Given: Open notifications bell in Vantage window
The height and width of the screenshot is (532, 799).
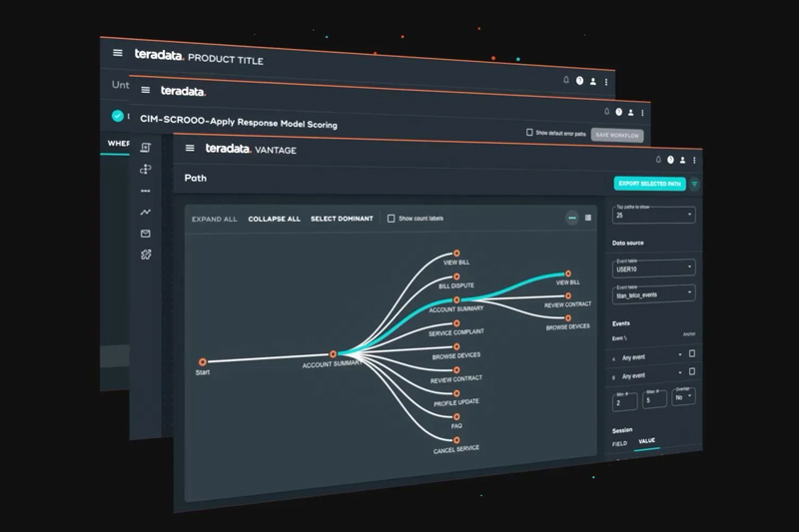Looking at the screenshot, I should pos(658,160).
